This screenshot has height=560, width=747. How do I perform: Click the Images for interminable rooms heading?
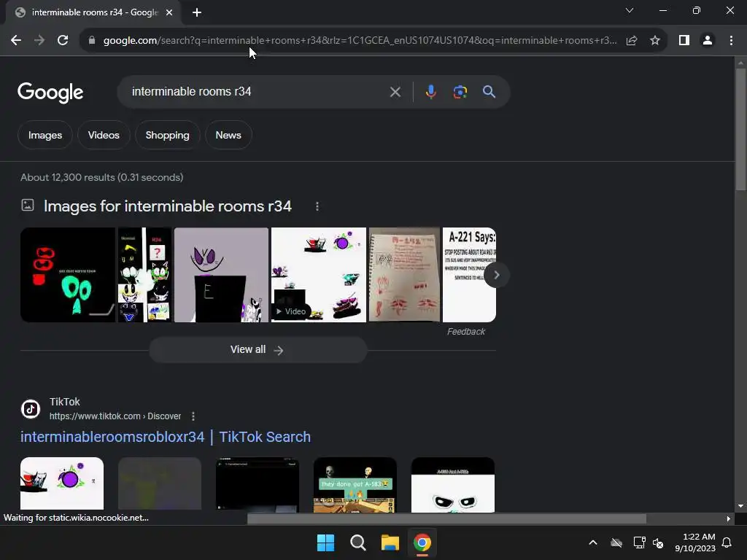click(168, 206)
